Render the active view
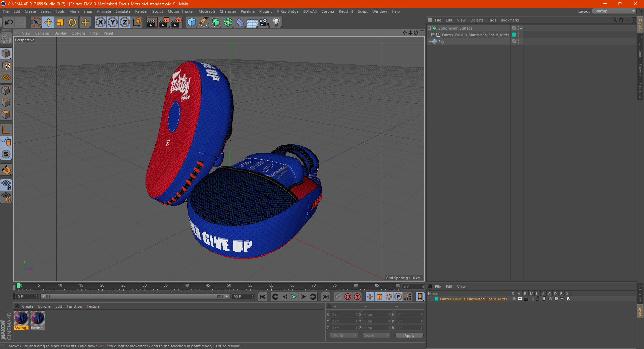Image resolution: width=644 pixels, height=349 pixels. pyautogui.click(x=152, y=22)
